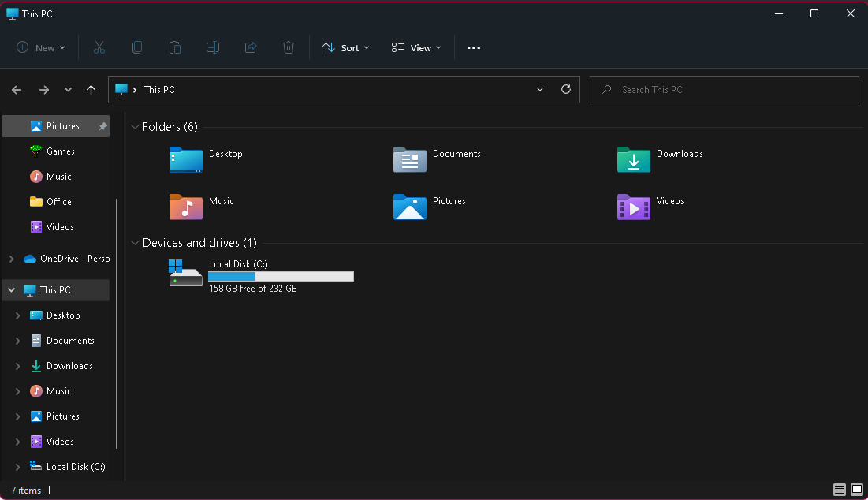Open the Sort dropdown menu
The image size is (868, 500).
coord(346,47)
